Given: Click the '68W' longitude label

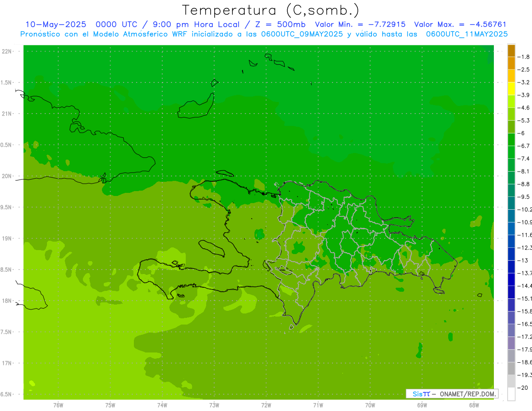Looking at the screenshot, I should coord(474,405).
